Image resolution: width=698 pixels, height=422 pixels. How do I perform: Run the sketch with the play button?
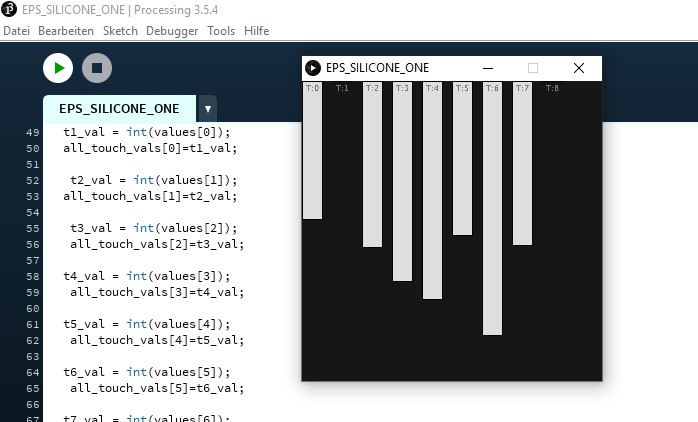(58, 68)
